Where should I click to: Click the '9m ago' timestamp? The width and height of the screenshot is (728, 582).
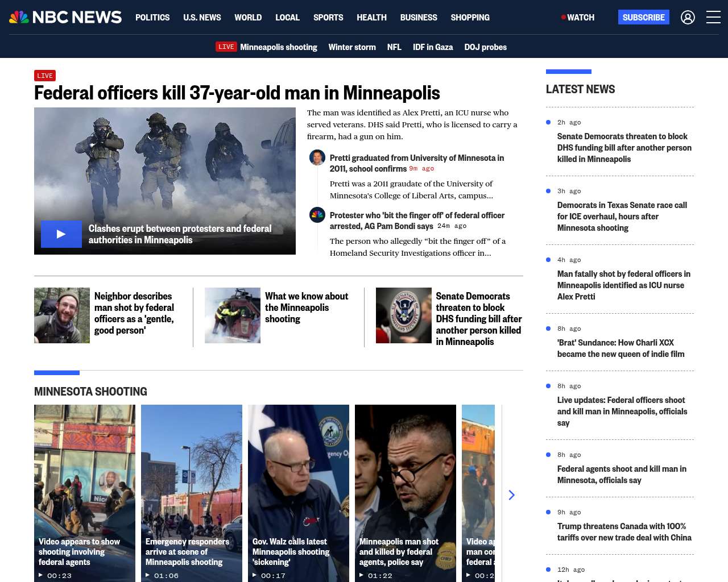(421, 169)
